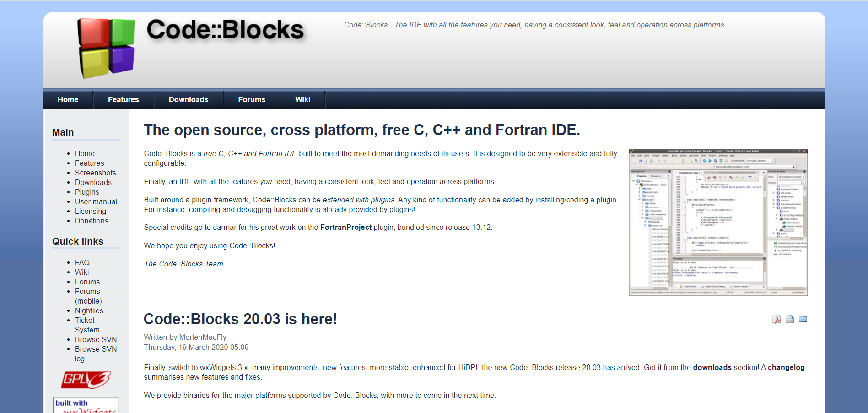Open the FAQ under Quick links
Image resolution: width=868 pixels, height=413 pixels.
pyautogui.click(x=82, y=262)
